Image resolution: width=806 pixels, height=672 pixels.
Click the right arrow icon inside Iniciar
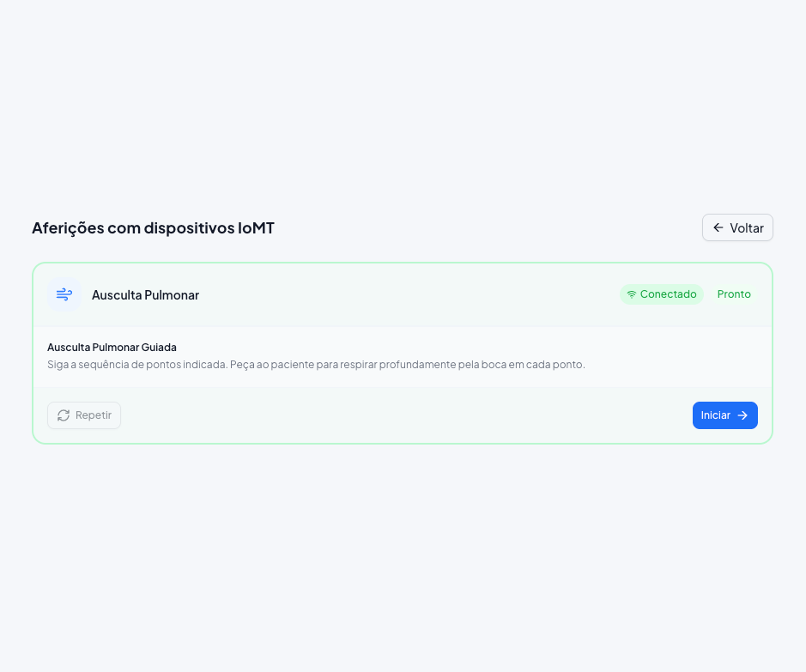coord(742,415)
